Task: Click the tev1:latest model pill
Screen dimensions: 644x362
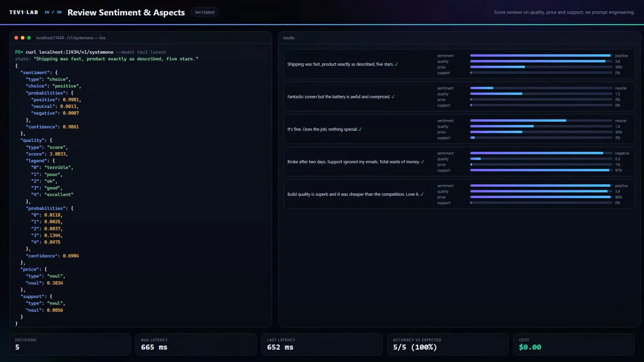Action: click(x=205, y=12)
